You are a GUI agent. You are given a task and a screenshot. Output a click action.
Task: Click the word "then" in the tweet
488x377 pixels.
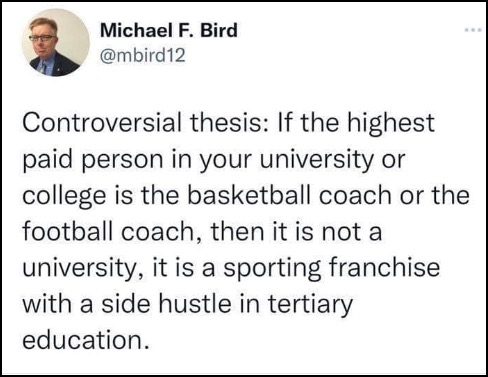238,231
